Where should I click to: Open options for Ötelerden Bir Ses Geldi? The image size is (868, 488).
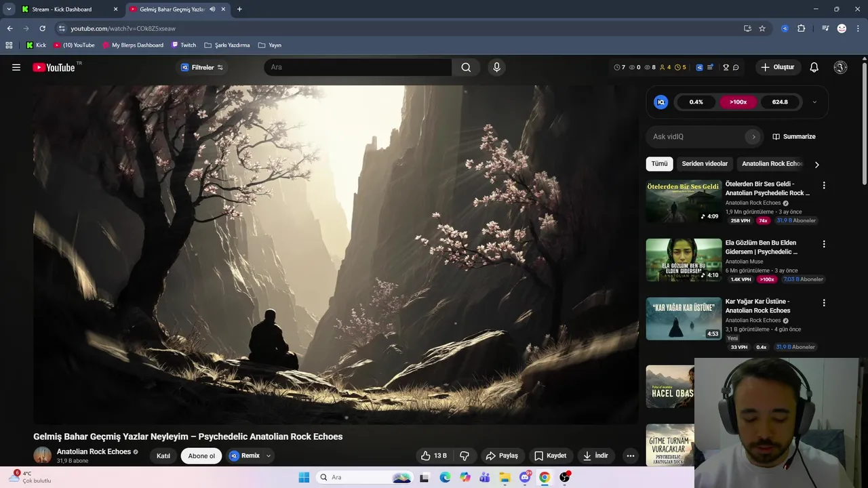824,185
